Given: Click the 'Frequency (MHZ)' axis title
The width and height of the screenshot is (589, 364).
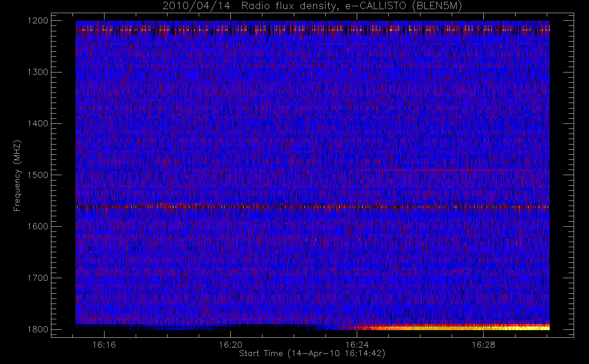Looking at the screenshot, I should [x=17, y=175].
